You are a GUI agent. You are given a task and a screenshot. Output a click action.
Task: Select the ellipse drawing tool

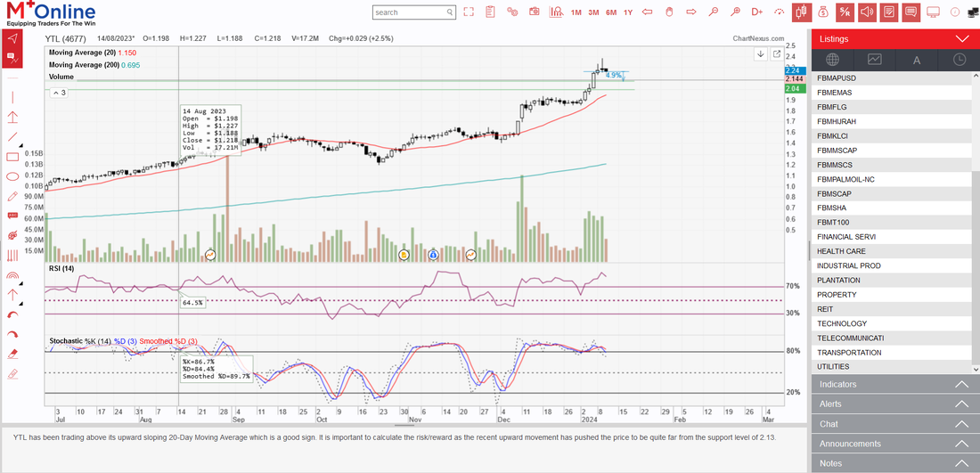coord(12,176)
